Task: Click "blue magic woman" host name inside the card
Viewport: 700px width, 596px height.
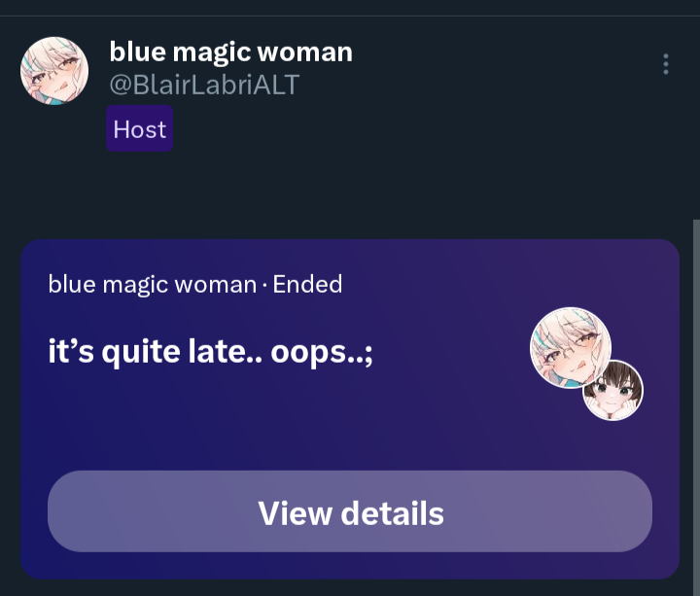Action: pos(153,285)
